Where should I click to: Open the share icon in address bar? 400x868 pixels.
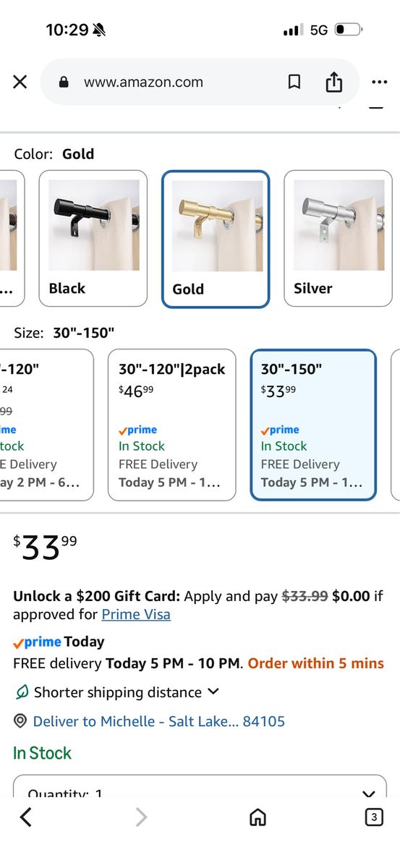pos(333,82)
